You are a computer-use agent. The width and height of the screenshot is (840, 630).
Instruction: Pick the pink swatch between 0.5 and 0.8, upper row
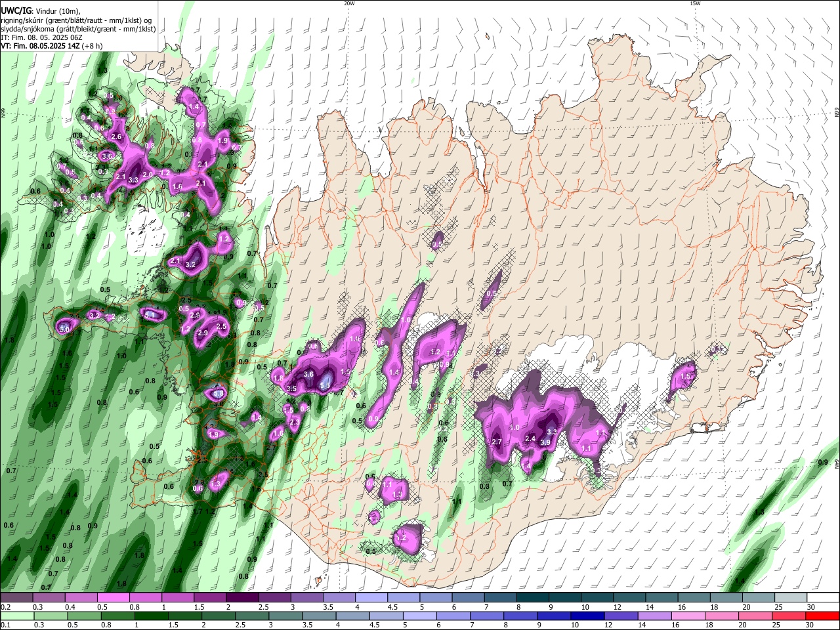[x=113, y=598]
